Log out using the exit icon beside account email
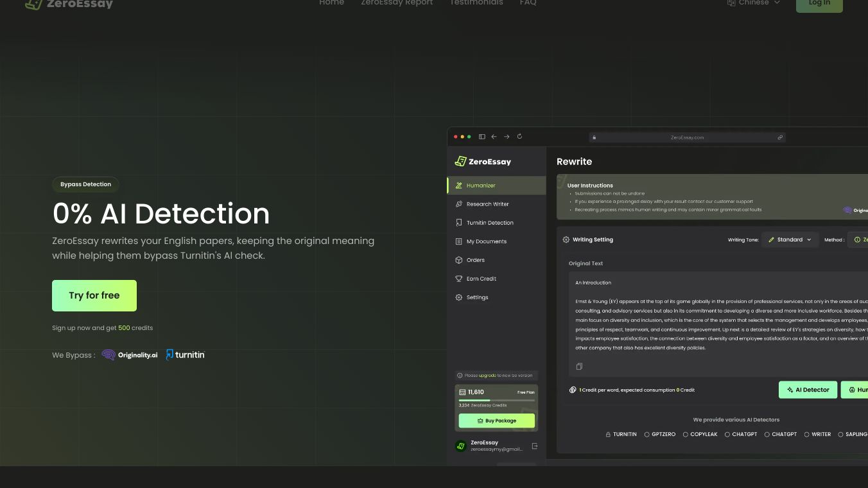 pyautogui.click(x=534, y=446)
